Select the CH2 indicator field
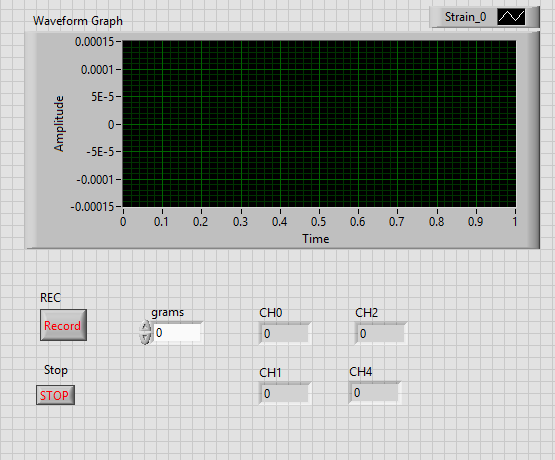This screenshot has height=460, width=555. point(381,333)
